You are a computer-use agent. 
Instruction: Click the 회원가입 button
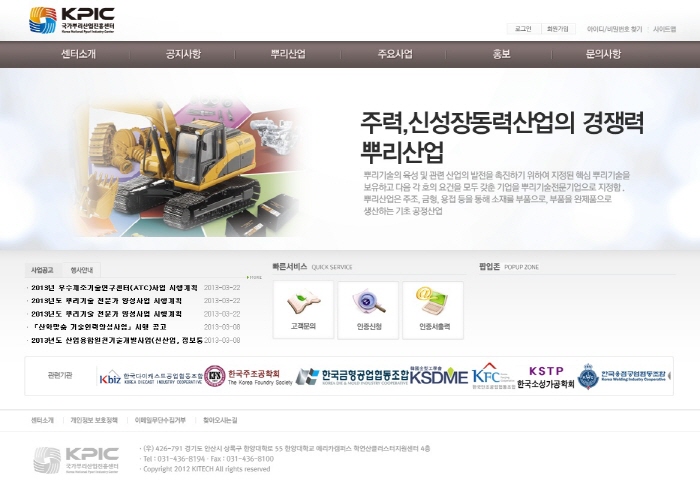(558, 29)
